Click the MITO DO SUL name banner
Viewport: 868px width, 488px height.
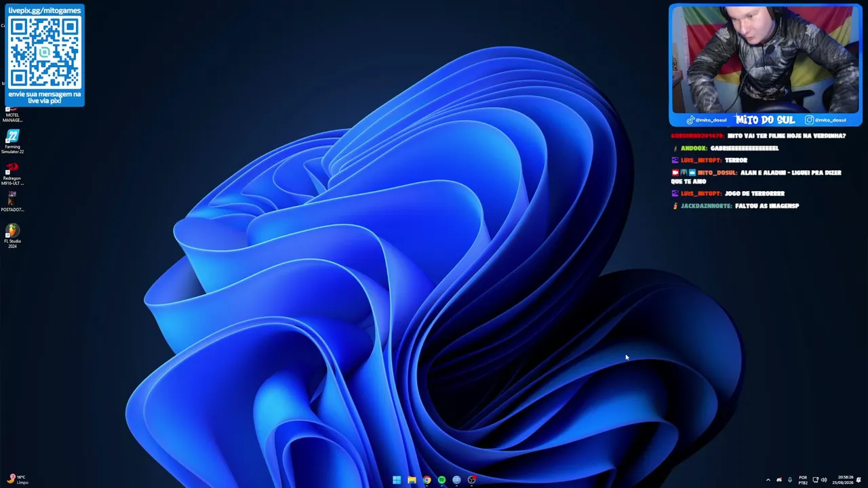point(765,120)
